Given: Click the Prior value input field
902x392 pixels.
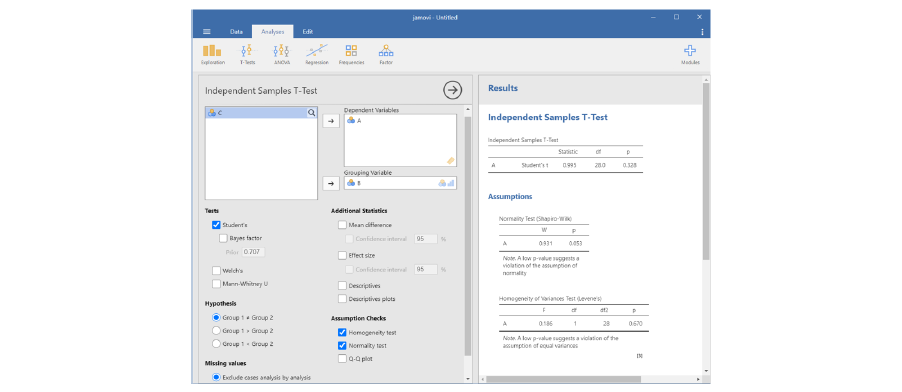Looking at the screenshot, I should tap(253, 252).
